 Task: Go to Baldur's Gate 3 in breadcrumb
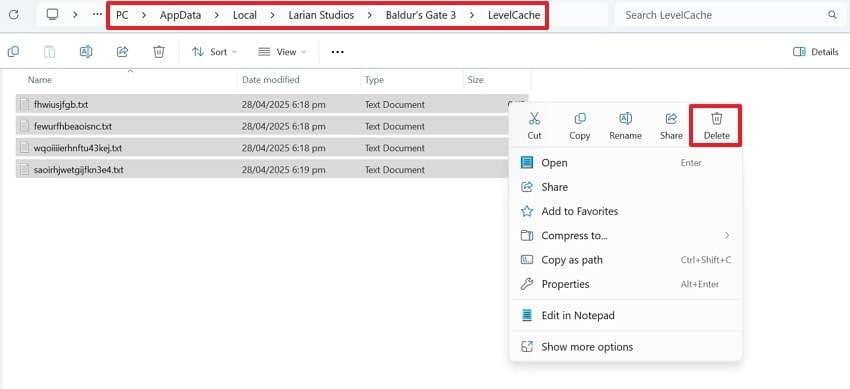[421, 15]
